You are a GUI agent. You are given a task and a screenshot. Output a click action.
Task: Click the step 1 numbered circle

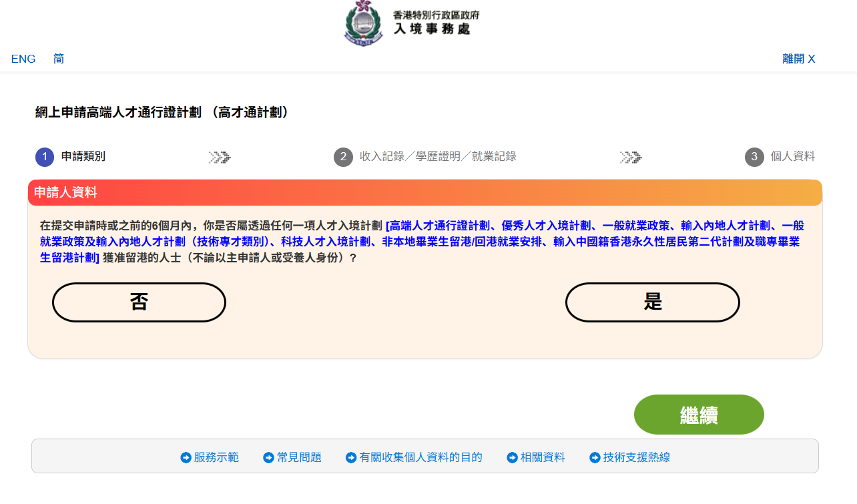[45, 157]
